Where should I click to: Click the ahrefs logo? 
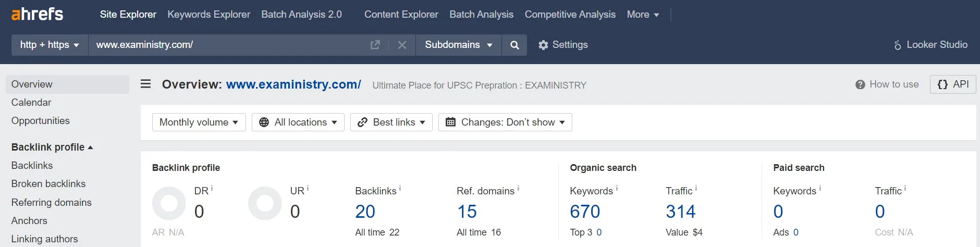(37, 14)
